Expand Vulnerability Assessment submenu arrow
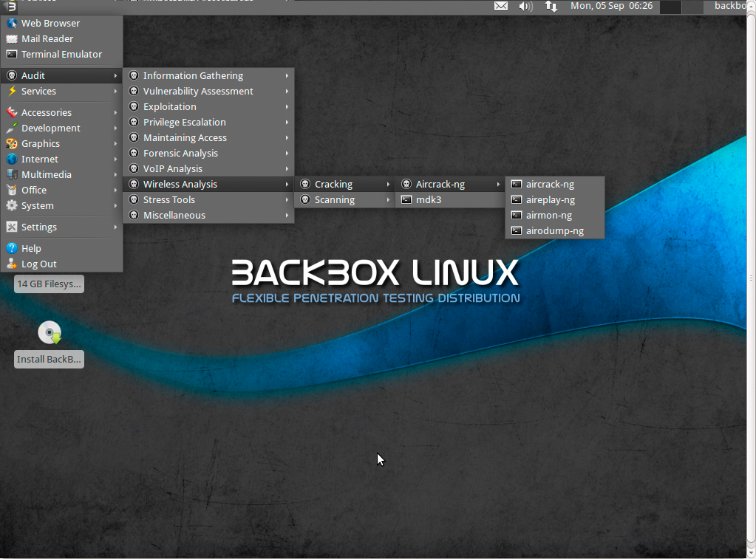This screenshot has width=756, height=559. (x=287, y=91)
